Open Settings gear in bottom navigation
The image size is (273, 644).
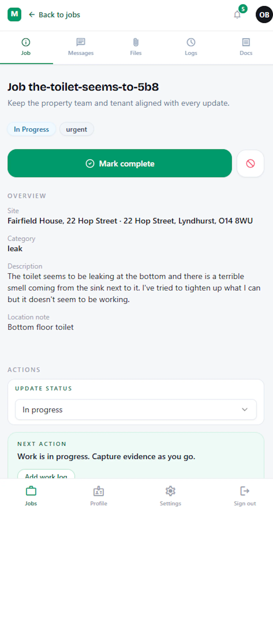click(x=170, y=496)
